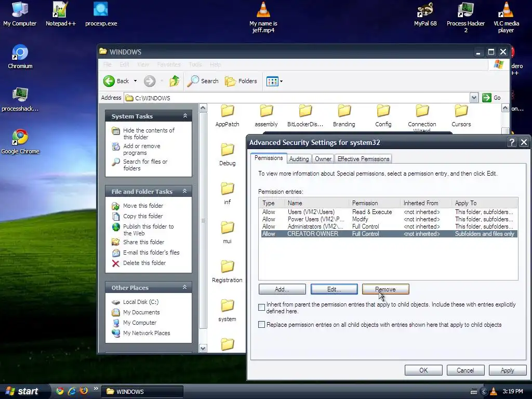Viewport: 532px width, 399px height.
Task: Collapse the Other Places panel
Action: [185, 287]
